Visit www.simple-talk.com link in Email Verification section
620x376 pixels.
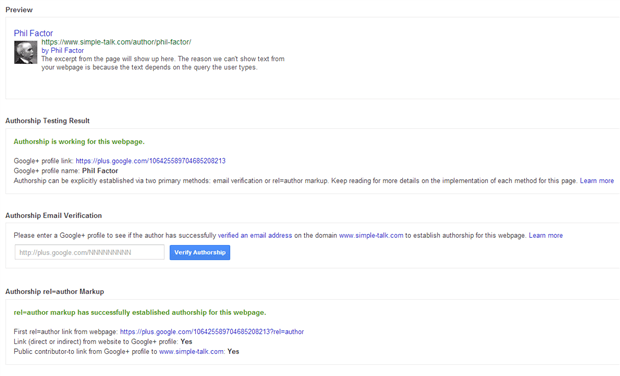[x=371, y=235]
